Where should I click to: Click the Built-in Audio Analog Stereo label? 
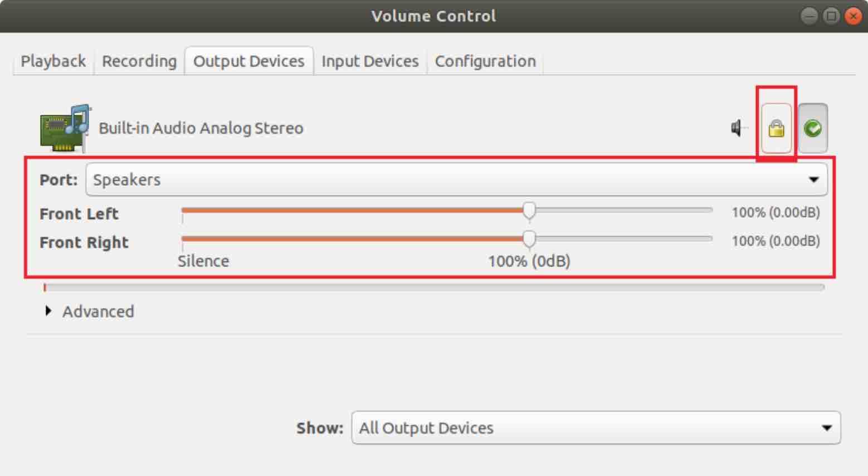(201, 128)
